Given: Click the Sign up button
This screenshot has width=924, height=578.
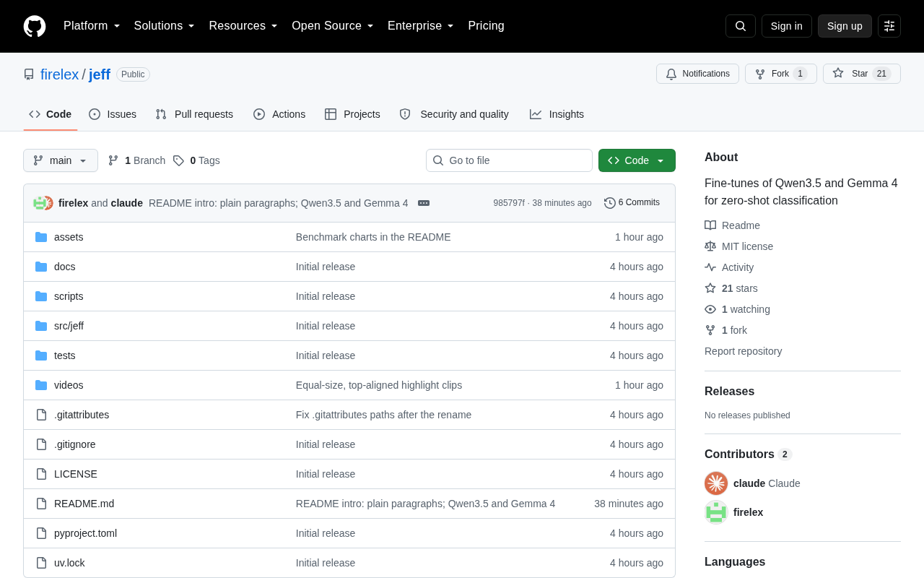Looking at the screenshot, I should click(x=845, y=26).
